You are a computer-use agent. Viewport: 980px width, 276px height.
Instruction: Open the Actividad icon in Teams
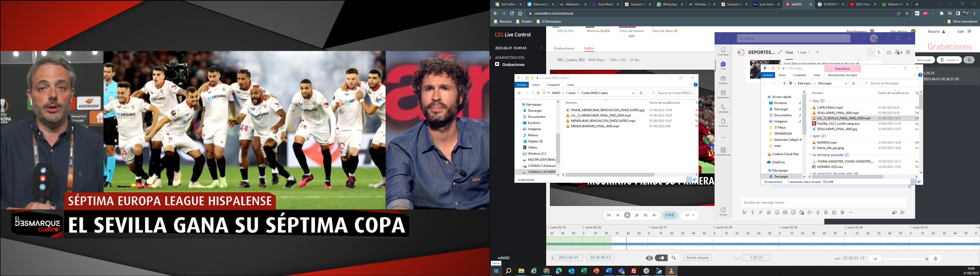(x=723, y=51)
